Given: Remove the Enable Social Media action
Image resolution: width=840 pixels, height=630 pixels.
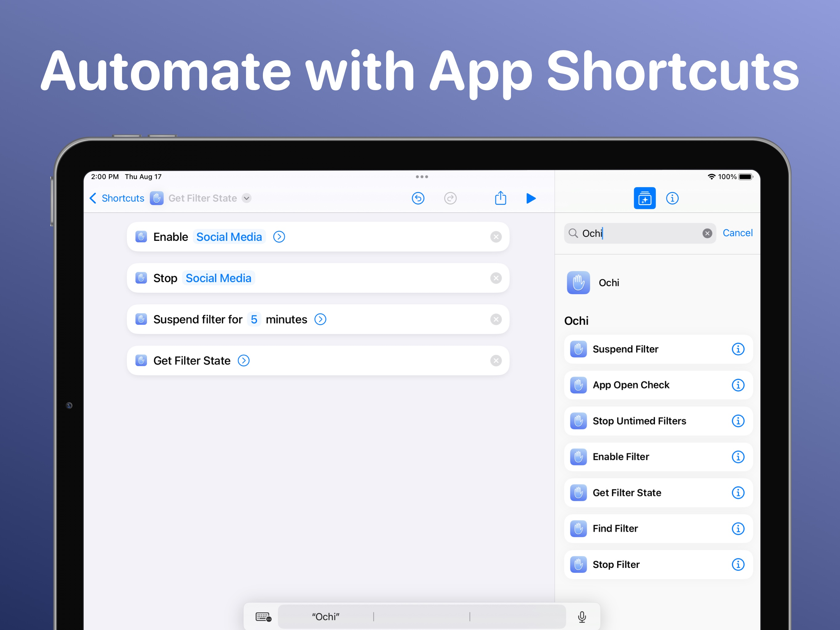Looking at the screenshot, I should coord(496,237).
